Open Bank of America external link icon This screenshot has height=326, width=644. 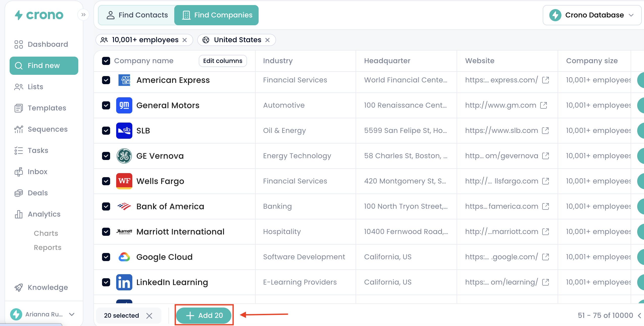[546, 206]
